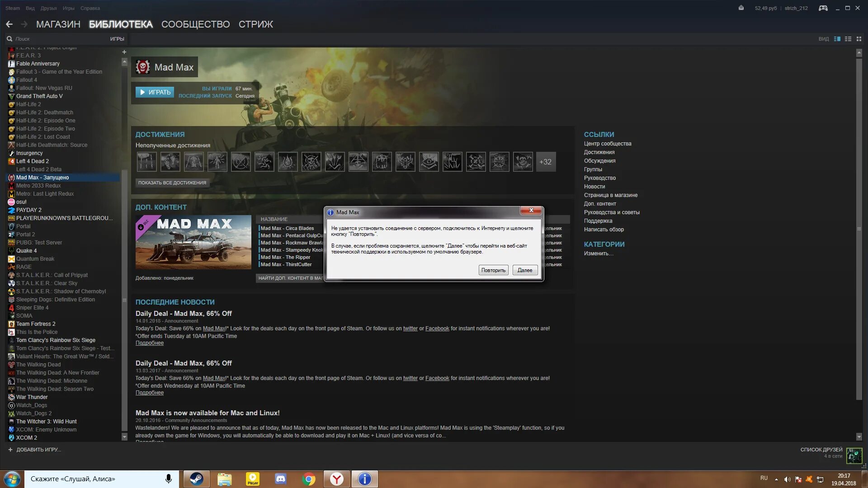
Task: Click НАЙТИ ДОП. КОНТЕНТ В МАГАЗИНЕ button
Action: pyautogui.click(x=291, y=278)
